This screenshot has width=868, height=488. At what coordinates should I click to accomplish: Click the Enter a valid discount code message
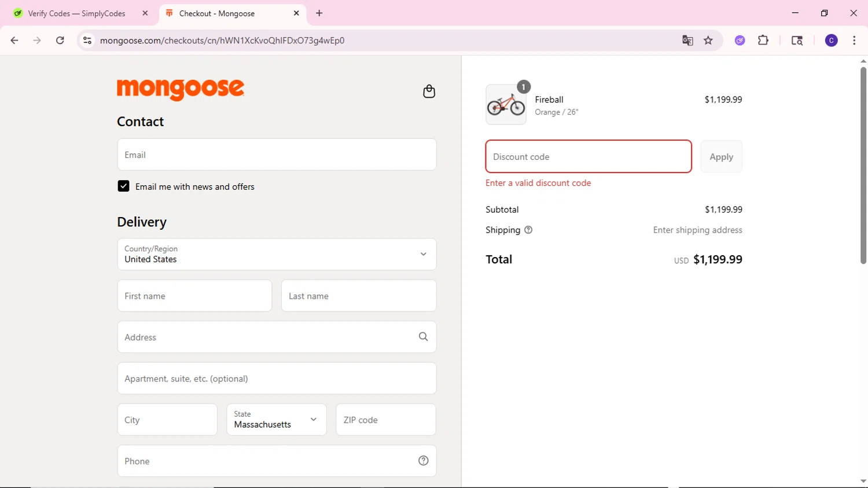coord(538,183)
